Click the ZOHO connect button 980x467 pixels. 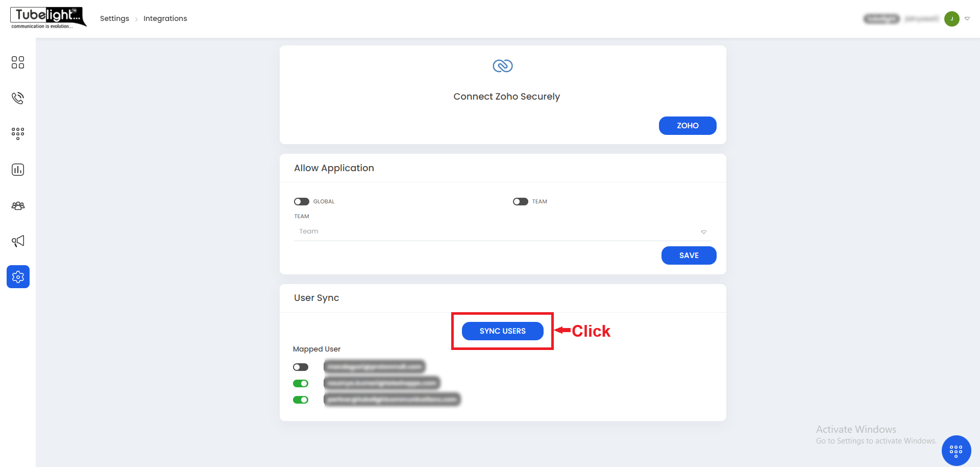pyautogui.click(x=687, y=126)
